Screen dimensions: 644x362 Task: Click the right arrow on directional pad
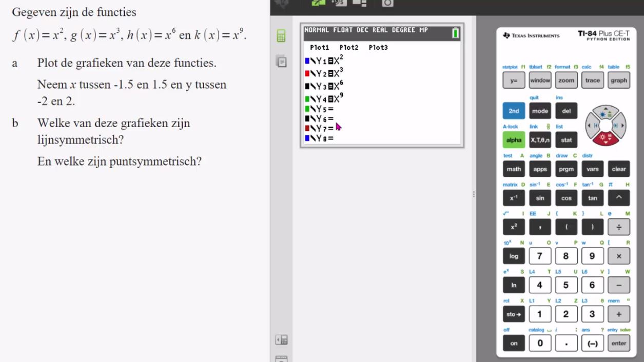(620, 125)
